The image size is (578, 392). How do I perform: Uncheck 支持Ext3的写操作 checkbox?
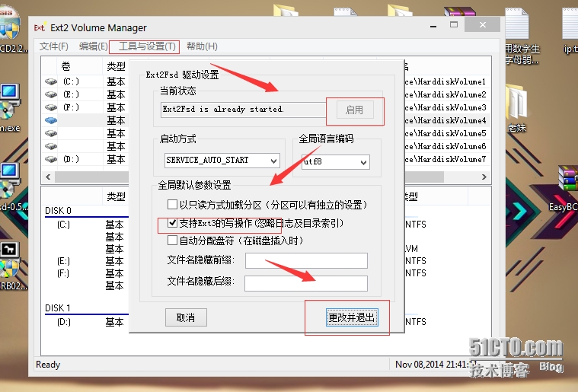[x=172, y=222]
